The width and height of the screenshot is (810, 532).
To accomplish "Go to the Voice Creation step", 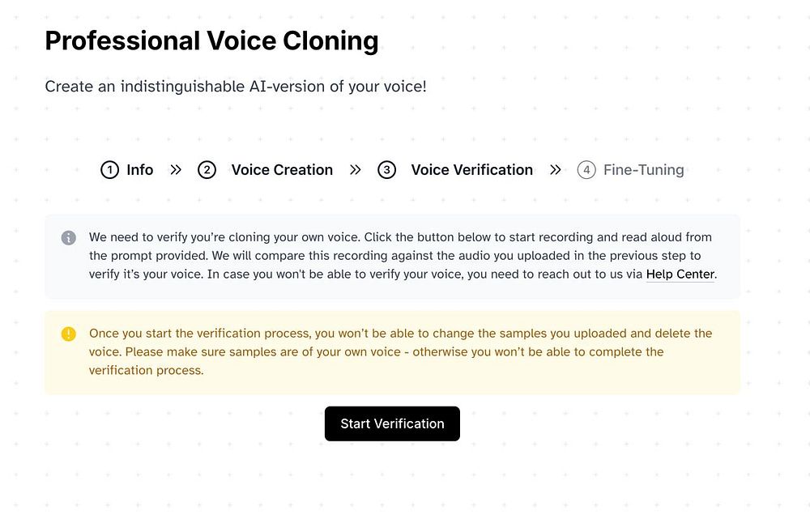I will pos(282,170).
